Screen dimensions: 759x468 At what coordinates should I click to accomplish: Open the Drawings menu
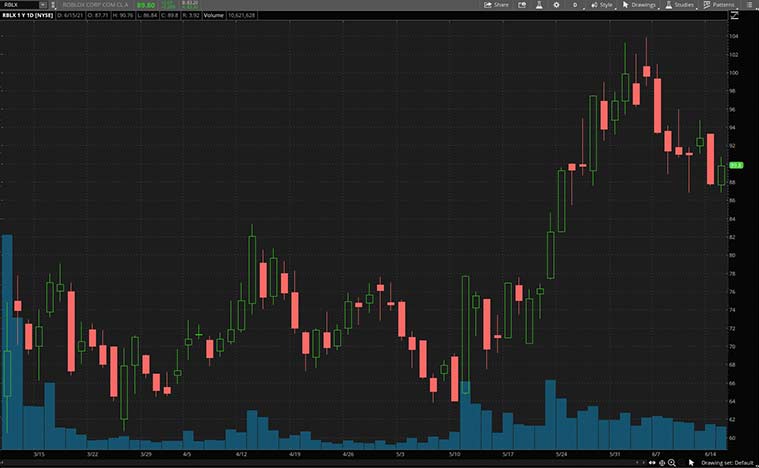[638, 5]
